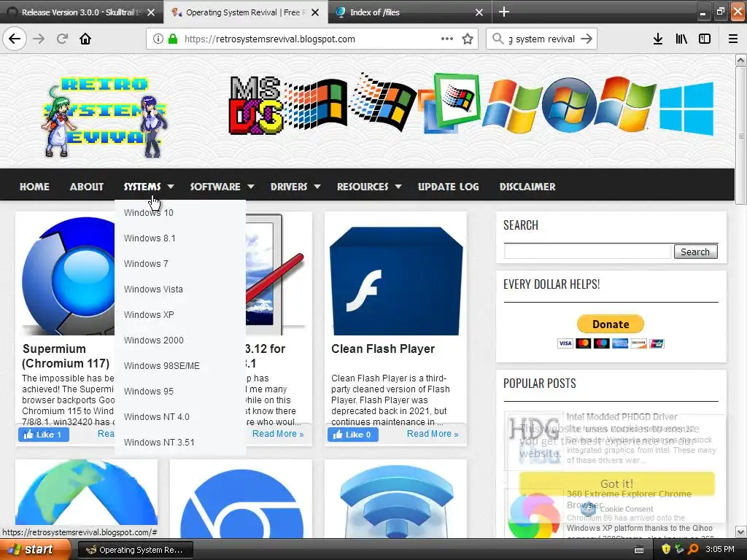Image resolution: width=747 pixels, height=560 pixels.
Task: Toggle the sidebar view icon
Action: click(705, 39)
